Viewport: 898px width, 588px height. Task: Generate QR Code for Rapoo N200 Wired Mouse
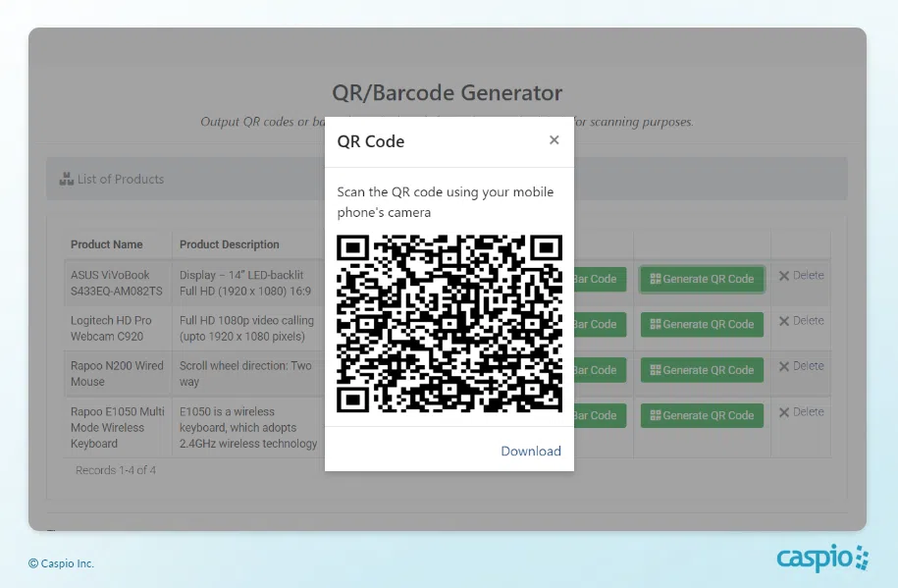702,370
